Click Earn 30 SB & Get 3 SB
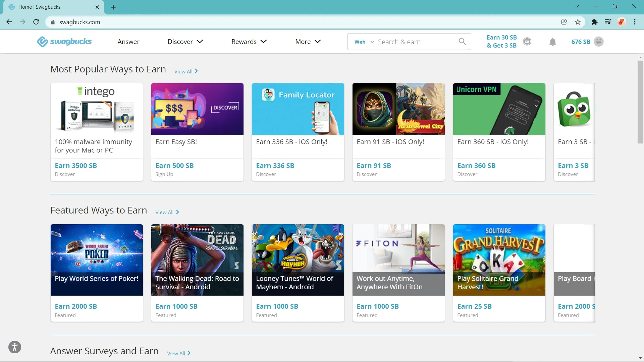The image size is (644, 362). tap(501, 42)
